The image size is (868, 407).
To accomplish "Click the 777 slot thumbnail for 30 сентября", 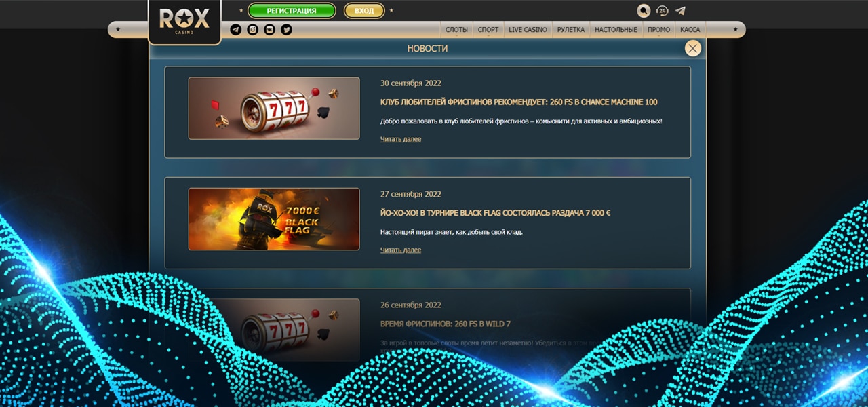I will click(274, 109).
